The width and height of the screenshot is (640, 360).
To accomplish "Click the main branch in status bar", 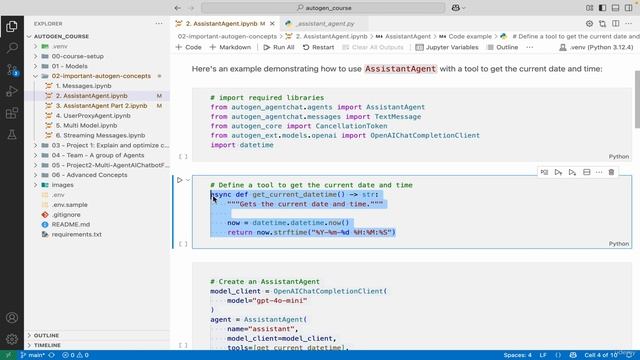I will point(33,355).
